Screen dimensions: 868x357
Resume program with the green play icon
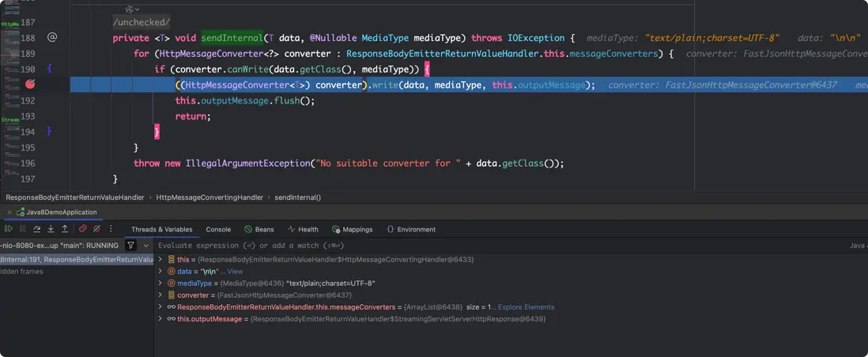(x=9, y=228)
